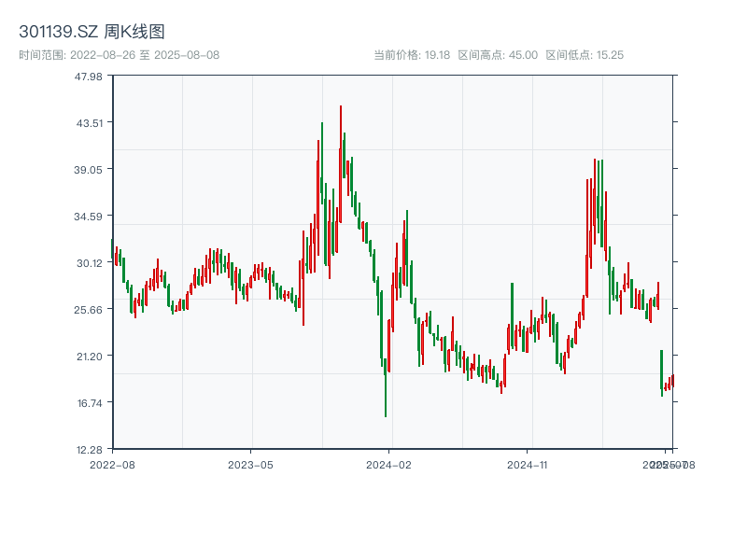Click the chart title 301139.SZ 周K线图
747x560 pixels.
click(92, 32)
